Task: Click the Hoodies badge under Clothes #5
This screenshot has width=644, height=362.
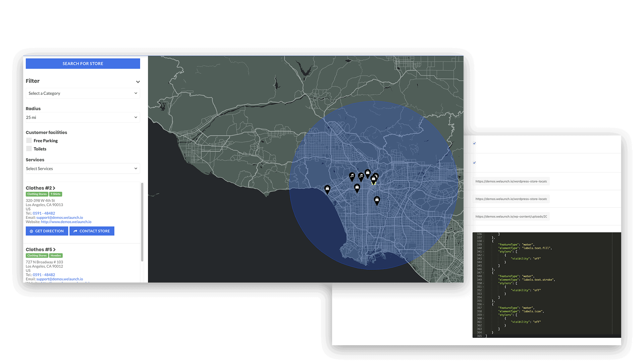Action: click(56, 255)
